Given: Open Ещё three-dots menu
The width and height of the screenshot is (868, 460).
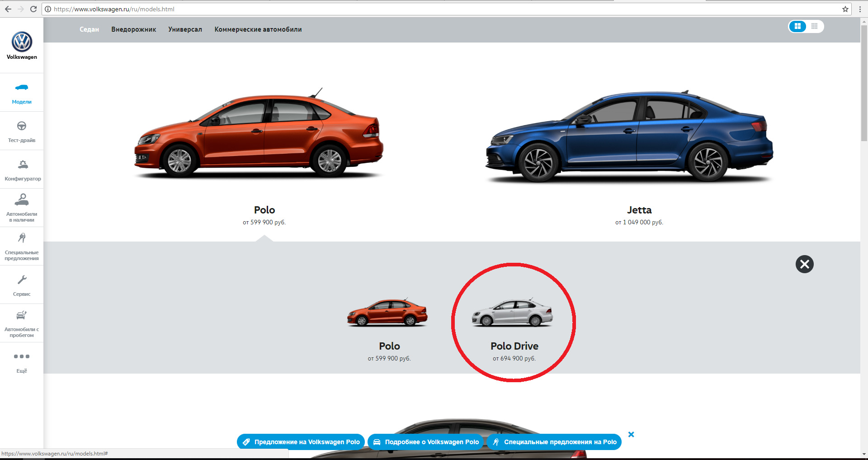Looking at the screenshot, I should tap(22, 356).
